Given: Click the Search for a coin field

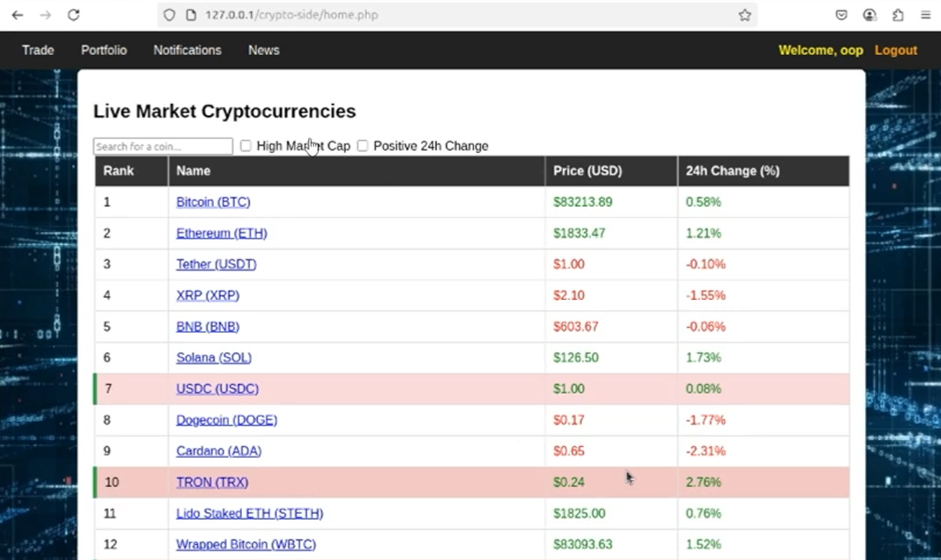Looking at the screenshot, I should coord(163,146).
